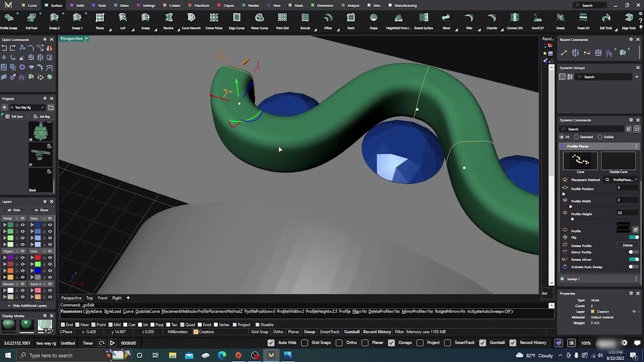The height and width of the screenshot is (362, 644).
Task: Expand the Perspective viewport menu arrow
Action: 87,39
